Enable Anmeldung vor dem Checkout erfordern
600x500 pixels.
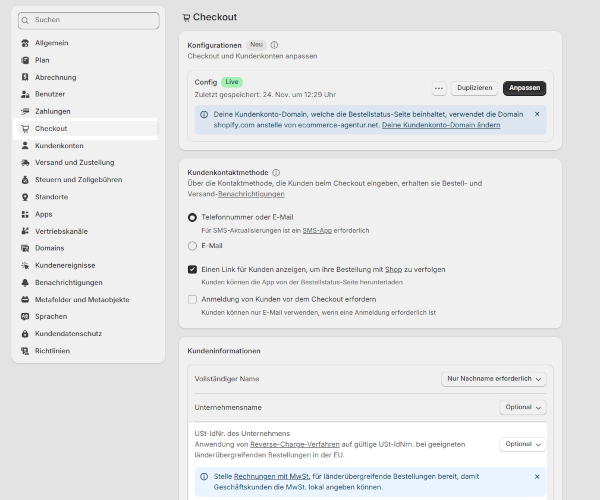[x=193, y=299]
